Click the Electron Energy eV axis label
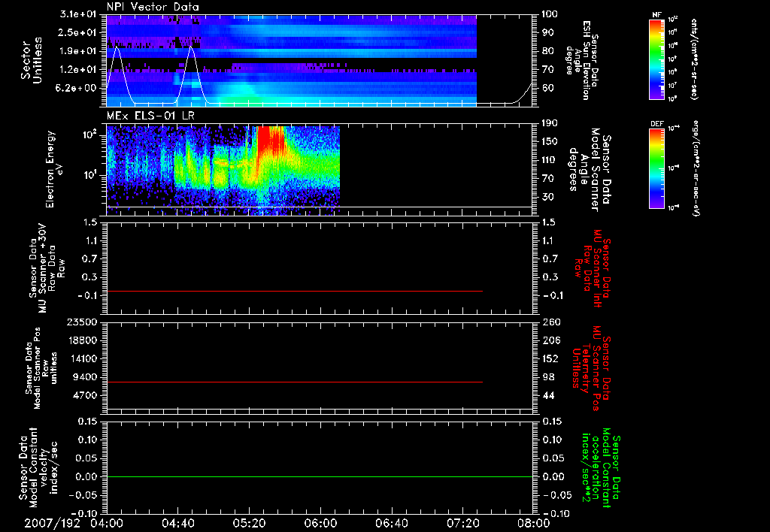Viewport: 770px width, 532px height. pyautogui.click(x=54, y=169)
